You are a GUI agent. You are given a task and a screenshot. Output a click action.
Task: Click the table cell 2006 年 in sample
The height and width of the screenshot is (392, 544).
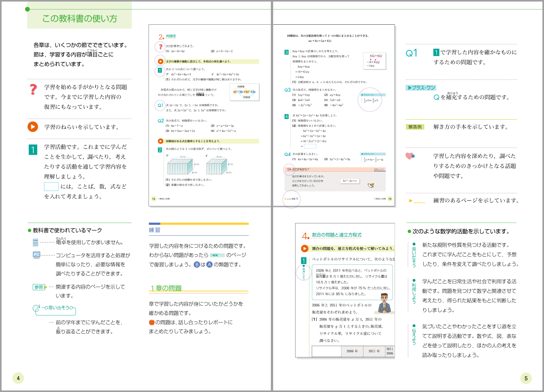pos(352,351)
